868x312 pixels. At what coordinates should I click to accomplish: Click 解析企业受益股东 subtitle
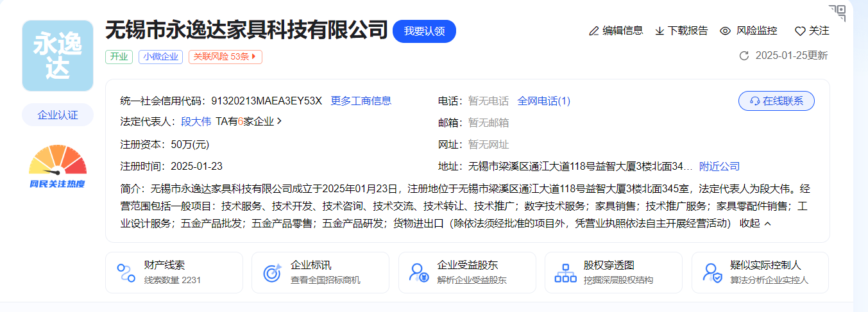pos(472,280)
